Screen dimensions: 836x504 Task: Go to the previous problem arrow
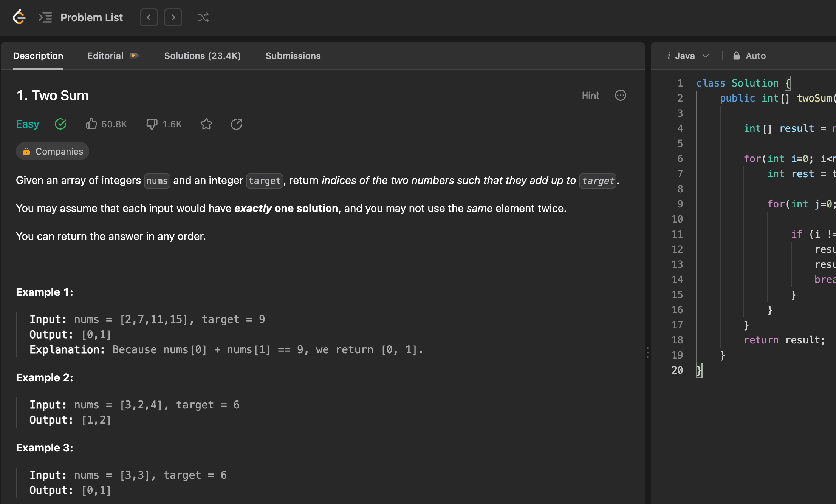click(x=149, y=17)
